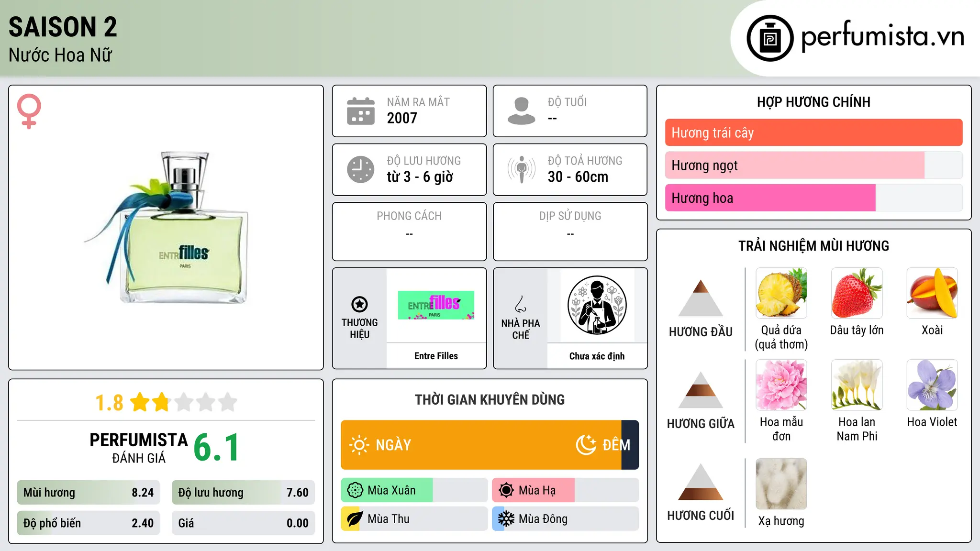Click the Dịp Sử Dụng info card
The height and width of the screenshot is (551, 980).
tap(570, 231)
